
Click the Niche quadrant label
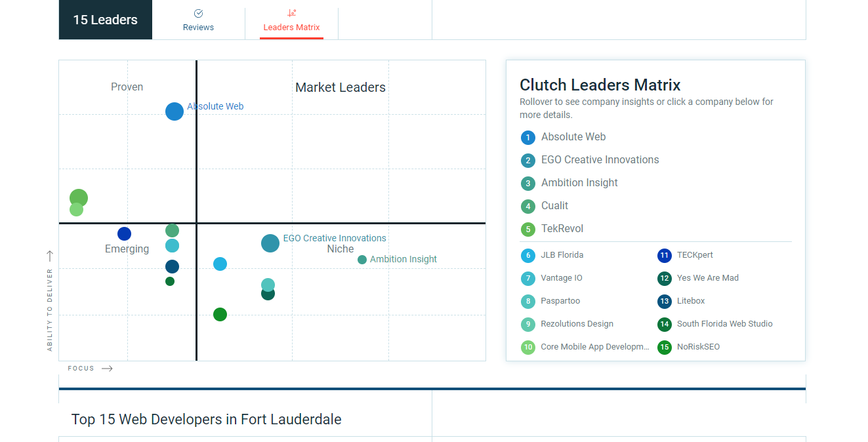coord(341,249)
